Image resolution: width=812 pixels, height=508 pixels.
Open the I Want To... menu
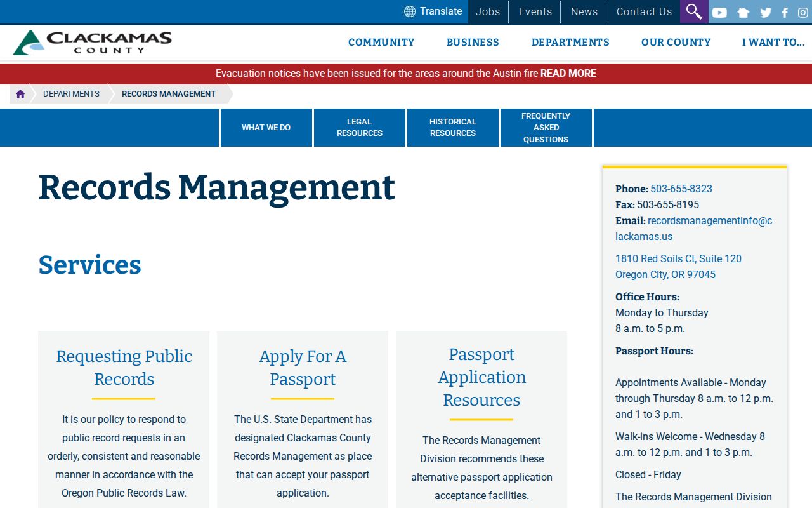point(773,43)
